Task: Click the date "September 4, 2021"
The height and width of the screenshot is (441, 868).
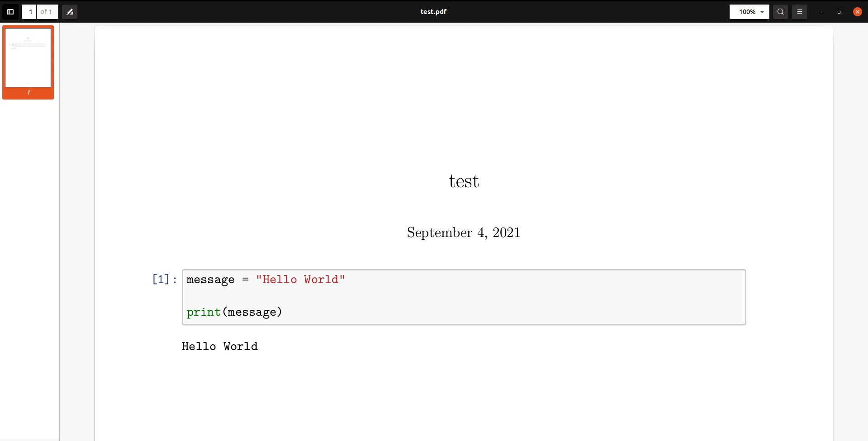Action: [x=464, y=232]
